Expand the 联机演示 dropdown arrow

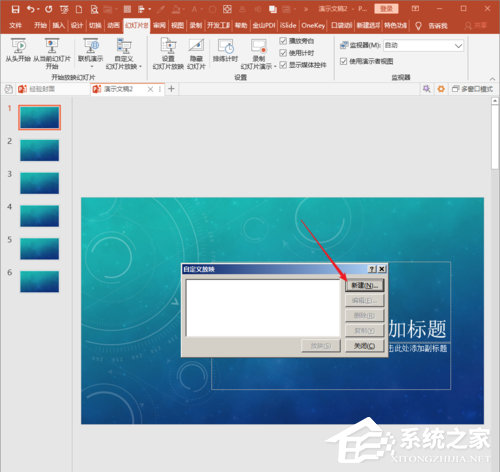coord(91,66)
